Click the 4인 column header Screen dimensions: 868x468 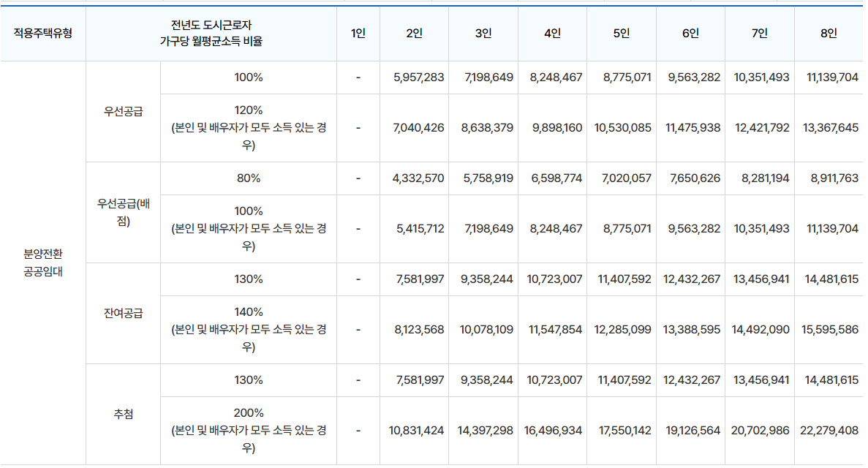[551, 33]
